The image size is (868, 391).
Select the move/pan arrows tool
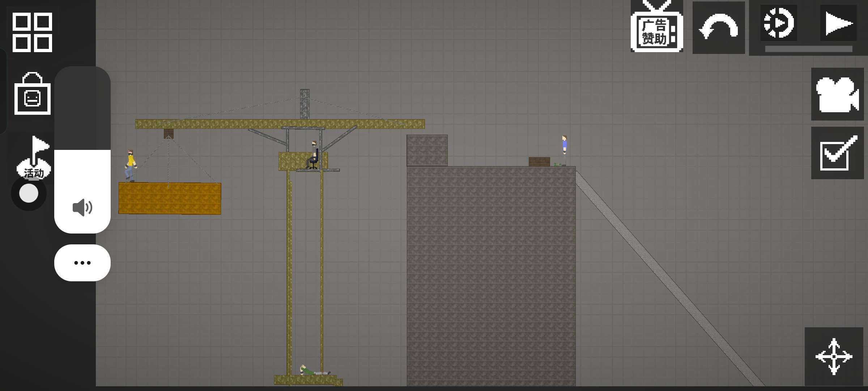tap(834, 357)
